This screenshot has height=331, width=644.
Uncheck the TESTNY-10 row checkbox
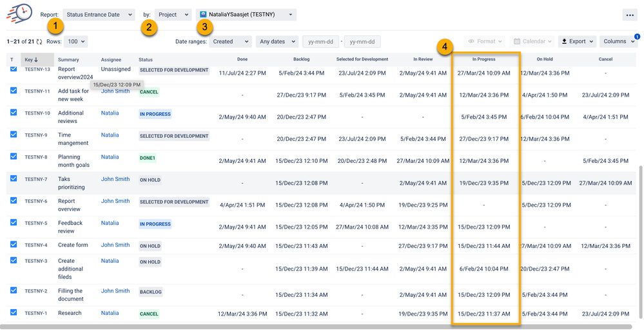14,112
